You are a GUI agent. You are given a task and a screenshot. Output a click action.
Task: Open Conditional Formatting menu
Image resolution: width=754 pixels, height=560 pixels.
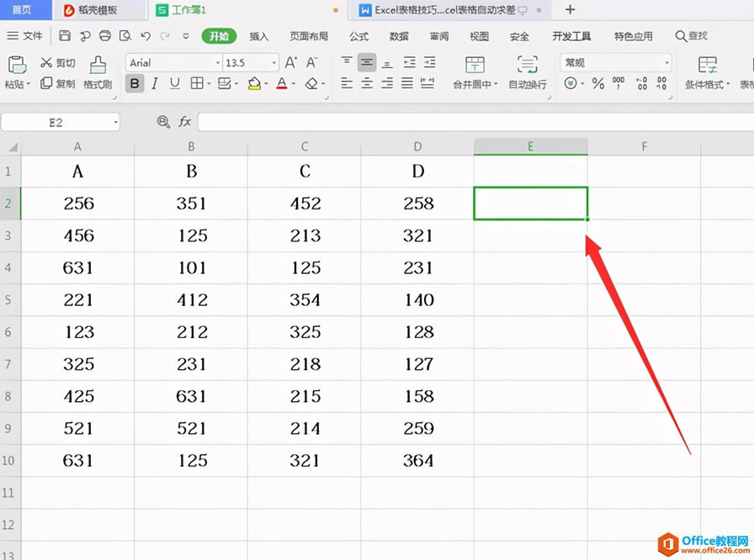click(707, 72)
